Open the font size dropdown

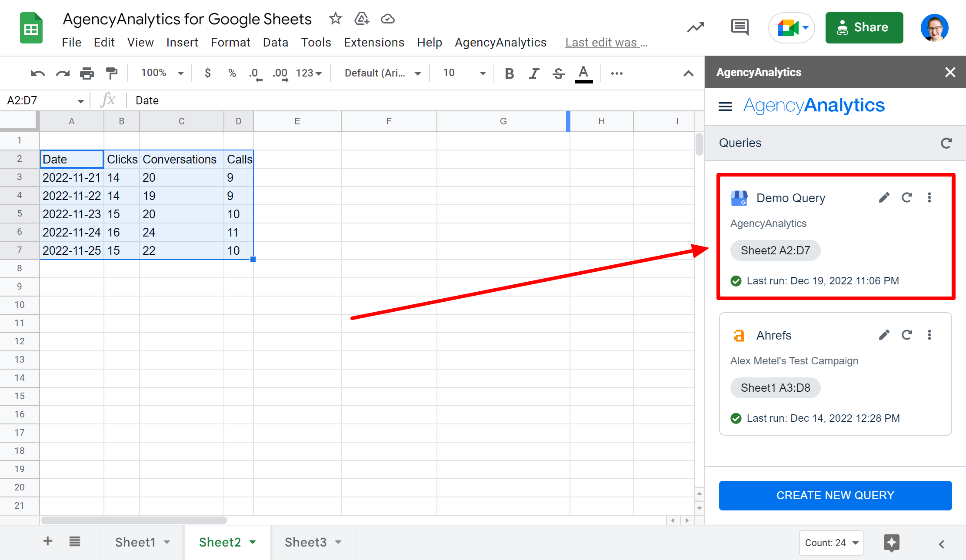464,73
